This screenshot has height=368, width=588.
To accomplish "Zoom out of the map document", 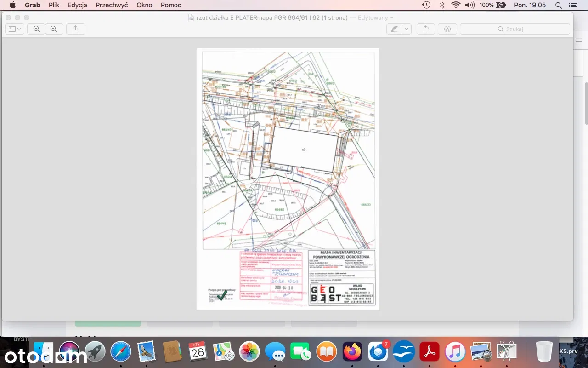I will coord(37,29).
